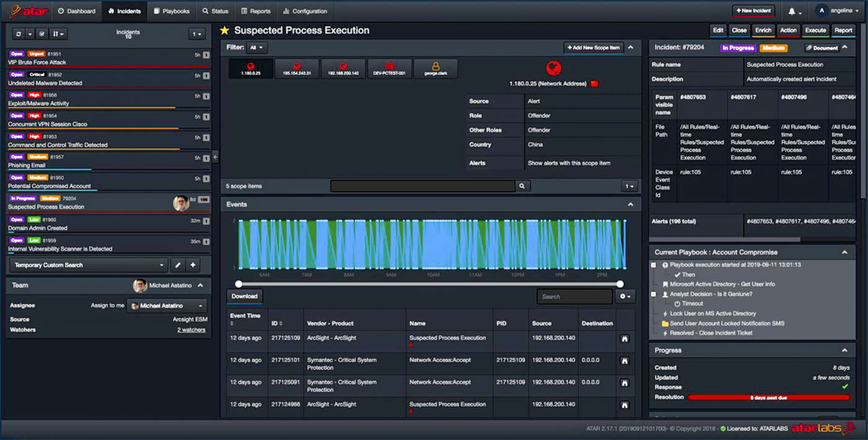Image resolution: width=868 pixels, height=440 pixels.
Task: Select the george.clark user scope item
Action: tap(435, 68)
